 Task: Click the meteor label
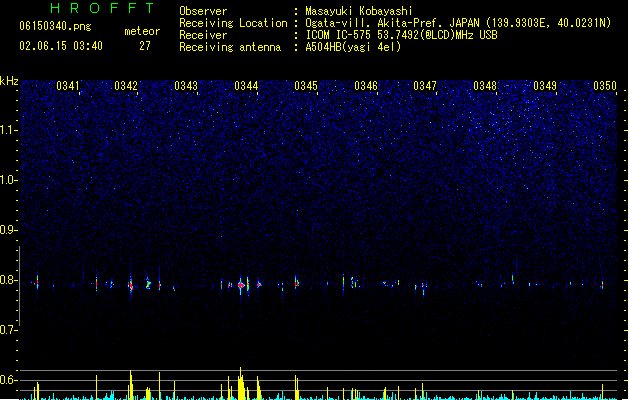click(142, 31)
